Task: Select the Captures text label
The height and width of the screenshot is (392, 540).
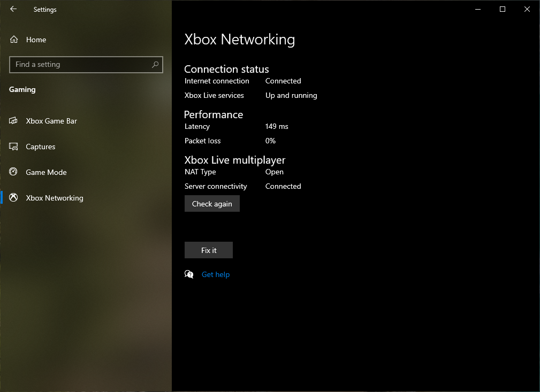Action: pos(41,147)
